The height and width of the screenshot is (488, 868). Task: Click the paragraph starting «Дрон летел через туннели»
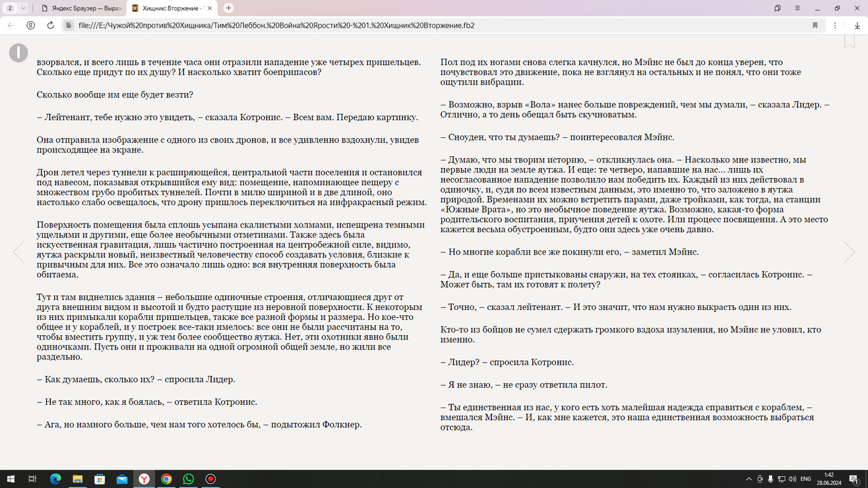232,187
